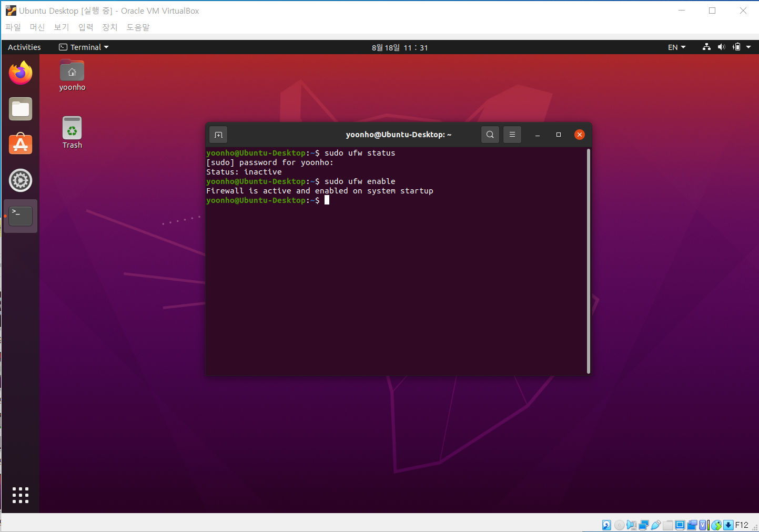
Task: Open the Settings gear icon in the dock
Action: (x=21, y=180)
